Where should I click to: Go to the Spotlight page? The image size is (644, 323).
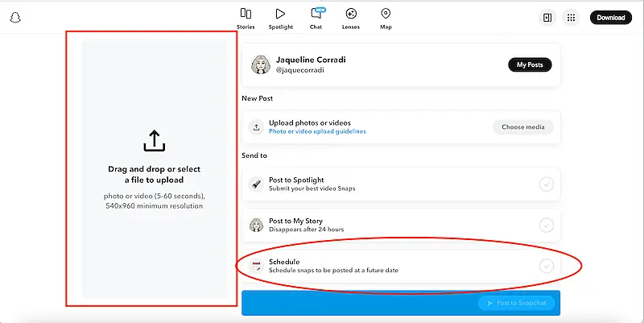(x=280, y=18)
